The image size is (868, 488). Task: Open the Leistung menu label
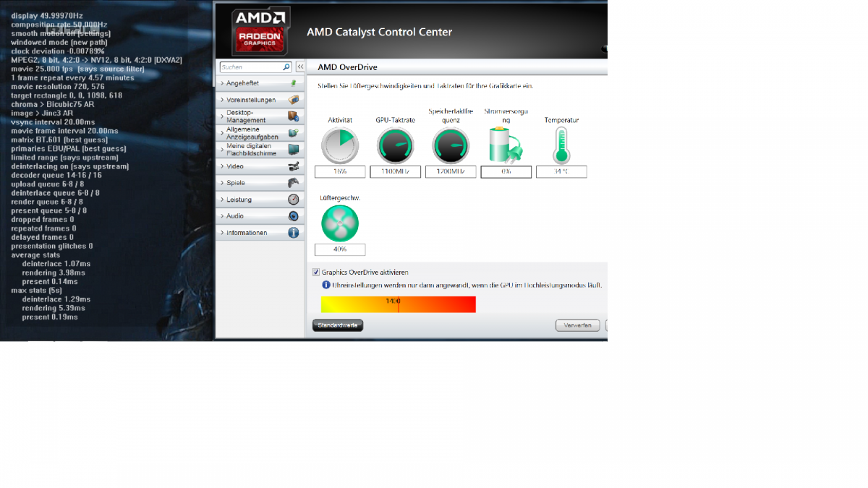coord(239,200)
